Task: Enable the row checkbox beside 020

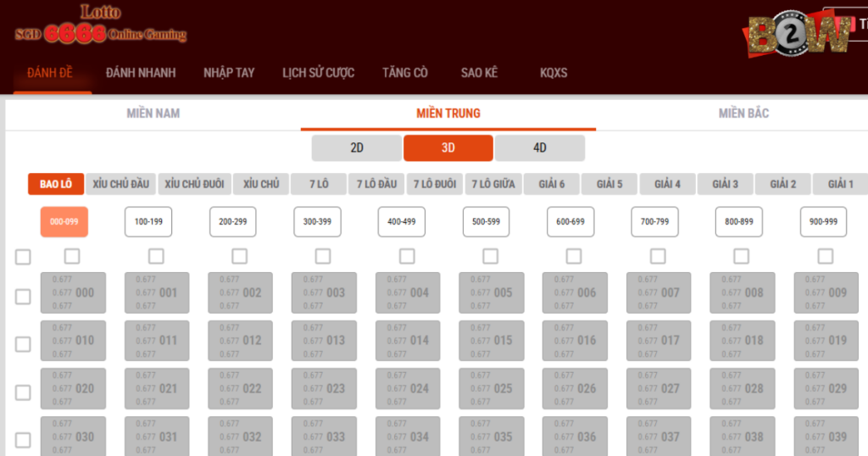Action: pos(23,392)
